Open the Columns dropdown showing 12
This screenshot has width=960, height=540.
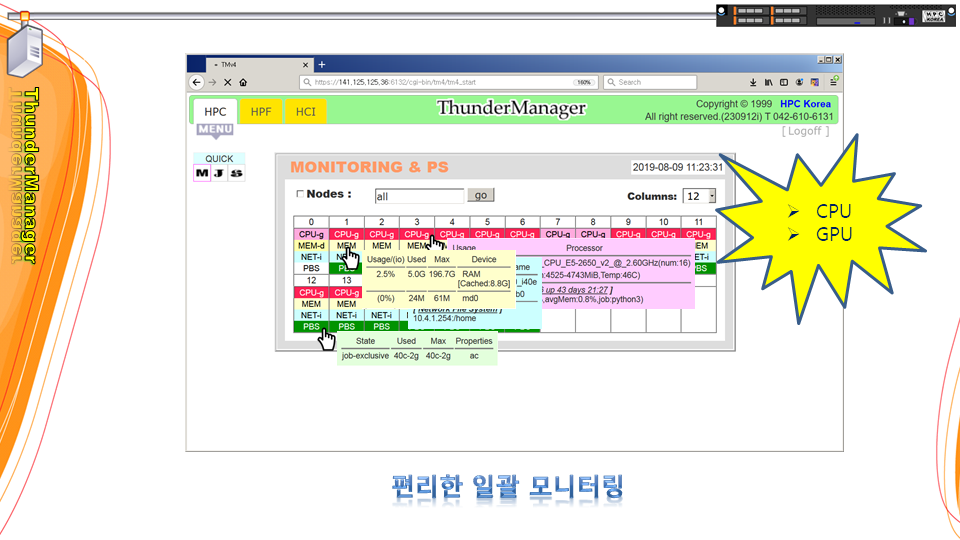(699, 196)
